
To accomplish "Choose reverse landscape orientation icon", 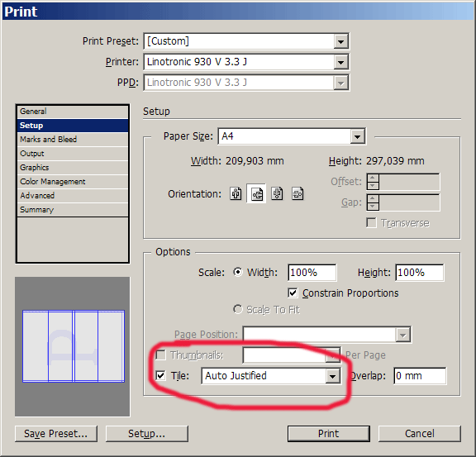I will pos(297,193).
